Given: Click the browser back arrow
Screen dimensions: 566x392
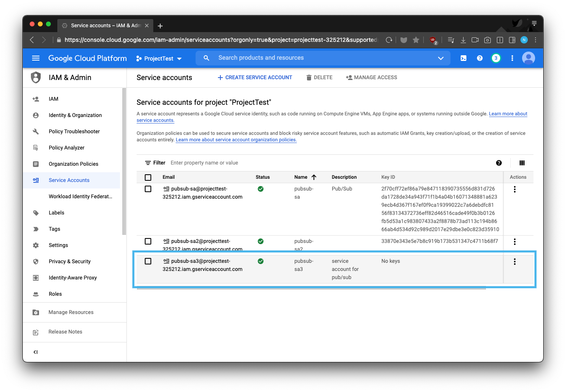Looking at the screenshot, I should 32,40.
